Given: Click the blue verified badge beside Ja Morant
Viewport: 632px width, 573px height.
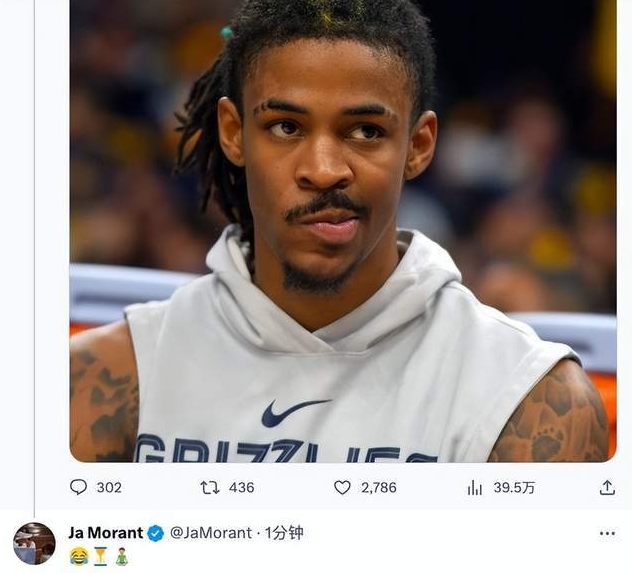Looking at the screenshot, I should pos(156,534).
